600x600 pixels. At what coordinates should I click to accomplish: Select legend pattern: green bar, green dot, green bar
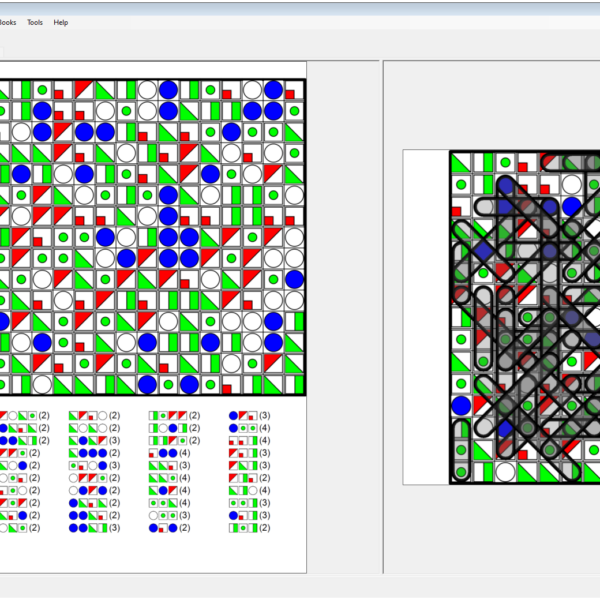pyautogui.click(x=243, y=528)
